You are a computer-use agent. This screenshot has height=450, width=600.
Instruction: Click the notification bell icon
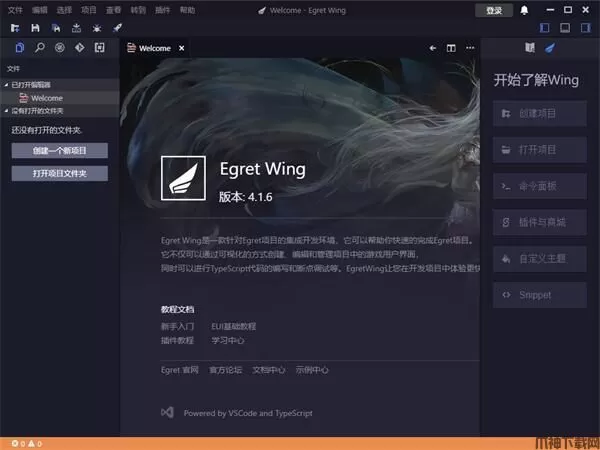[x=524, y=10]
